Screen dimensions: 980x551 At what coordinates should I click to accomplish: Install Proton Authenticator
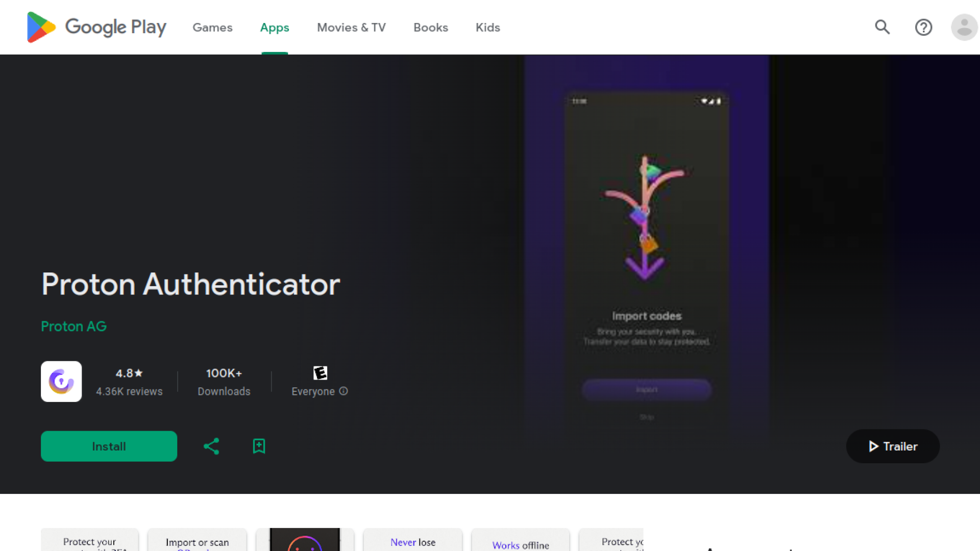pos(109,446)
